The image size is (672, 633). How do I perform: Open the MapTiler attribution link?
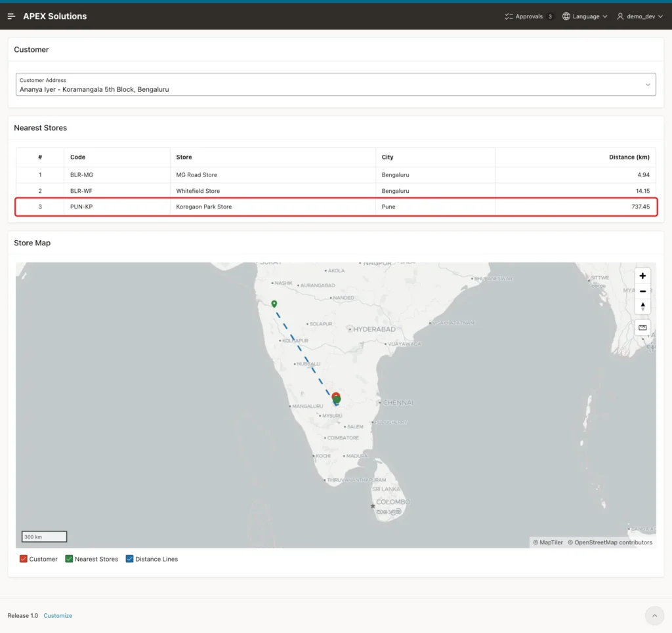[x=548, y=542]
